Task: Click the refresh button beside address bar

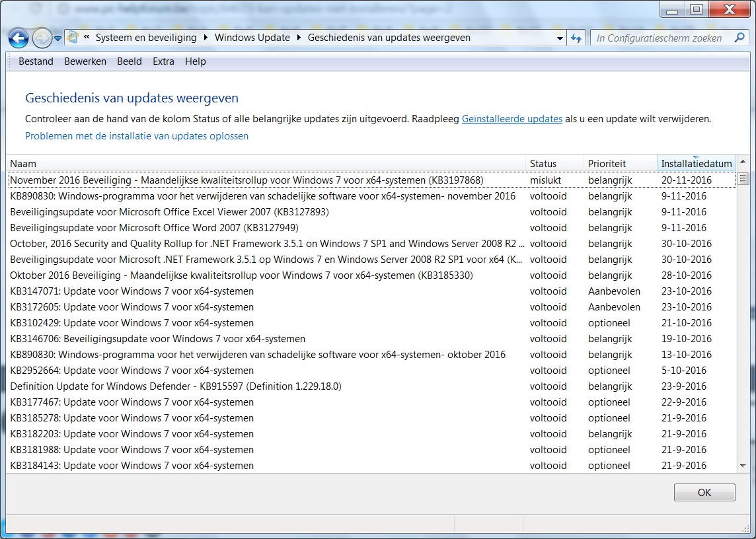Action: click(x=576, y=38)
